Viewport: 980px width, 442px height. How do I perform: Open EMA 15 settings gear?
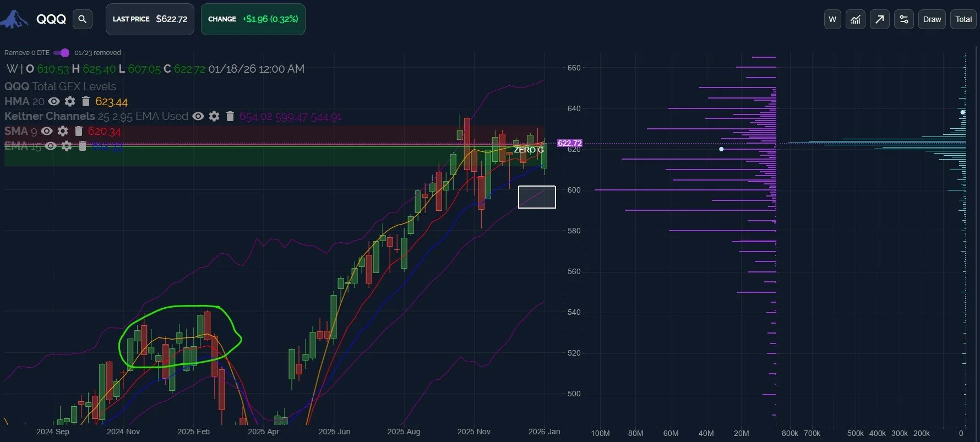67,146
